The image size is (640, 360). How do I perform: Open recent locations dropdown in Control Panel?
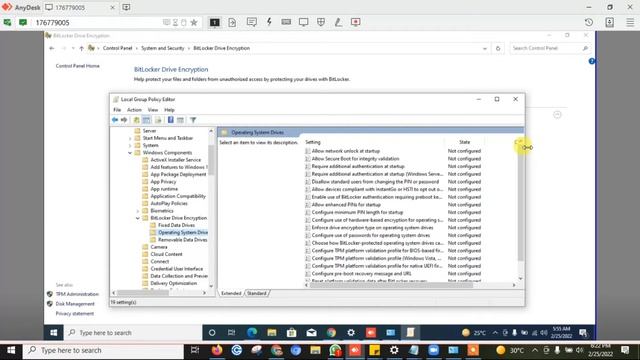click(x=73, y=49)
